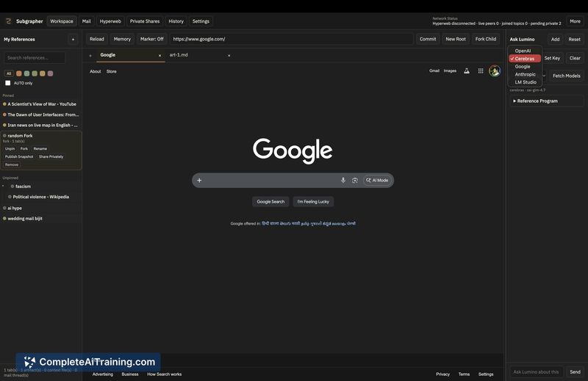Collapse the fascism tree node
Viewport: 588px width, 381px height.
tap(3, 186)
